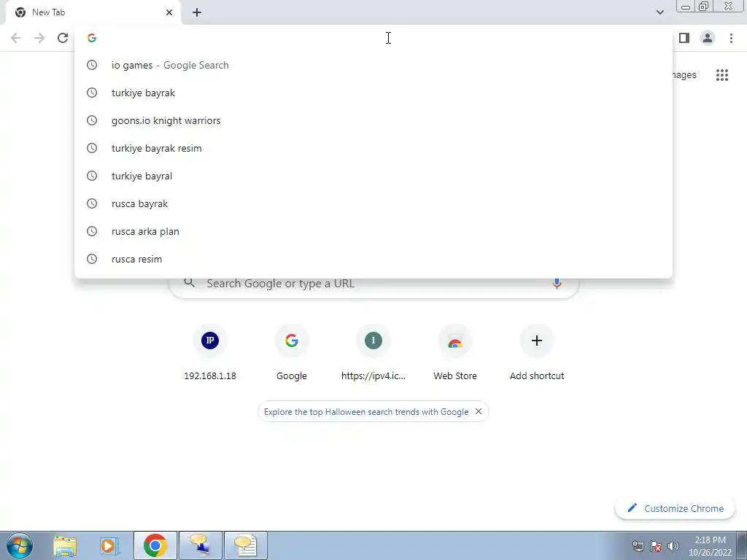Click the Customize Chrome button
Viewport: 747px width, 560px height.
coord(675,508)
